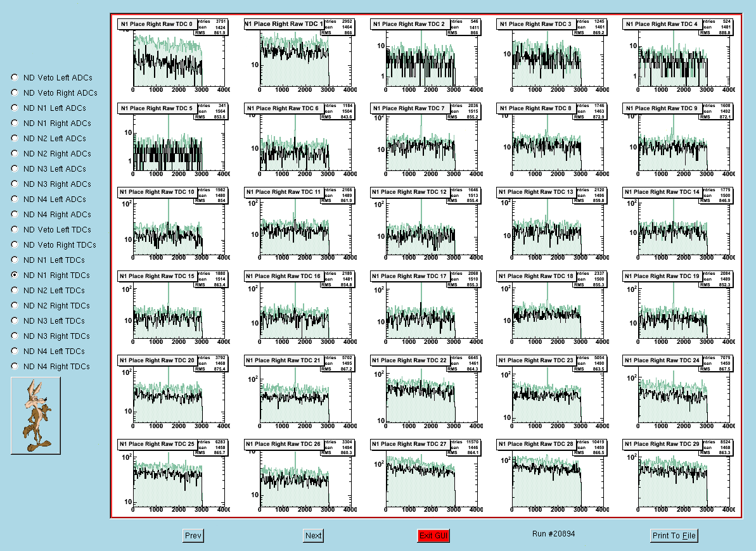The height and width of the screenshot is (551, 756).
Task: Select N1 Place Right Raw TDC 9 plot
Action: pyautogui.click(x=679, y=140)
